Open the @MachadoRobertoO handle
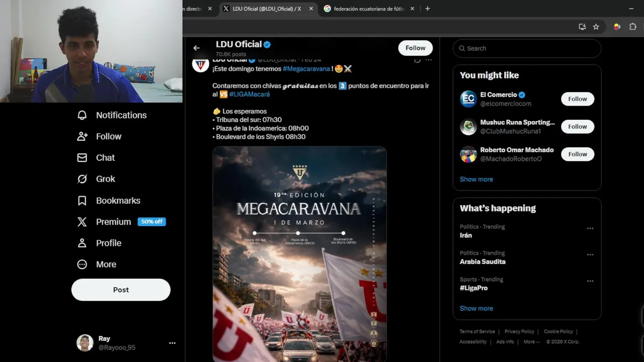Image resolution: width=644 pixels, height=362 pixels. pos(511,159)
